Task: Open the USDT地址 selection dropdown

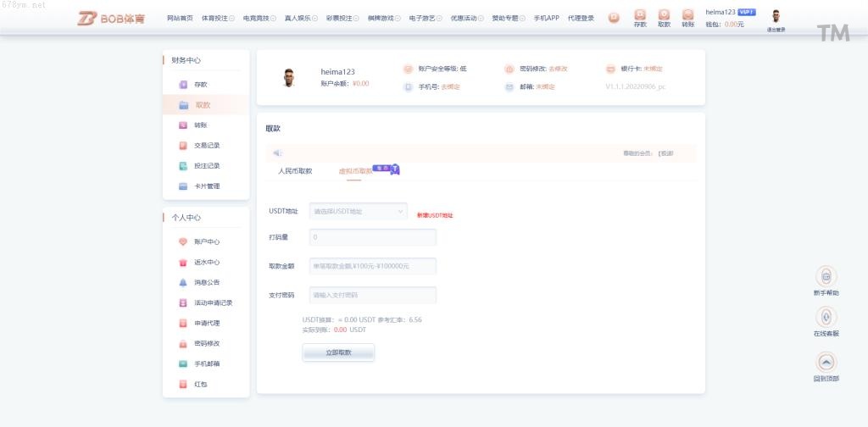Action: click(359, 211)
